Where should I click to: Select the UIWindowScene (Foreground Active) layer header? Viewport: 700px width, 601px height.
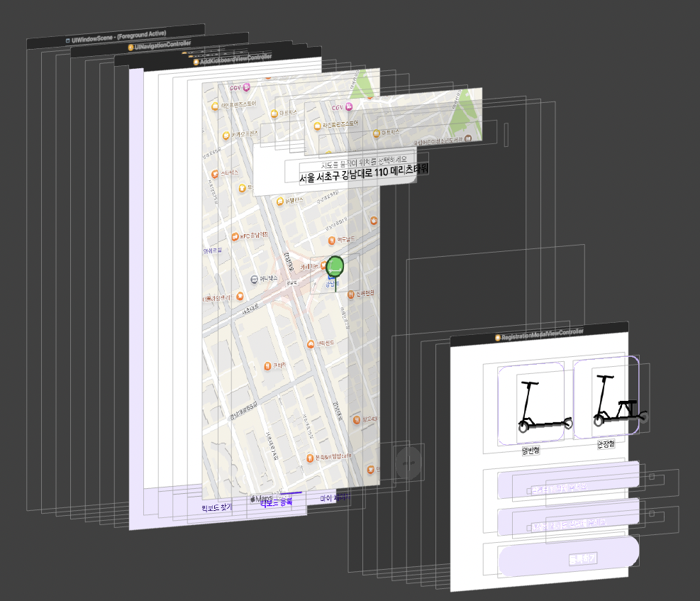click(x=116, y=37)
